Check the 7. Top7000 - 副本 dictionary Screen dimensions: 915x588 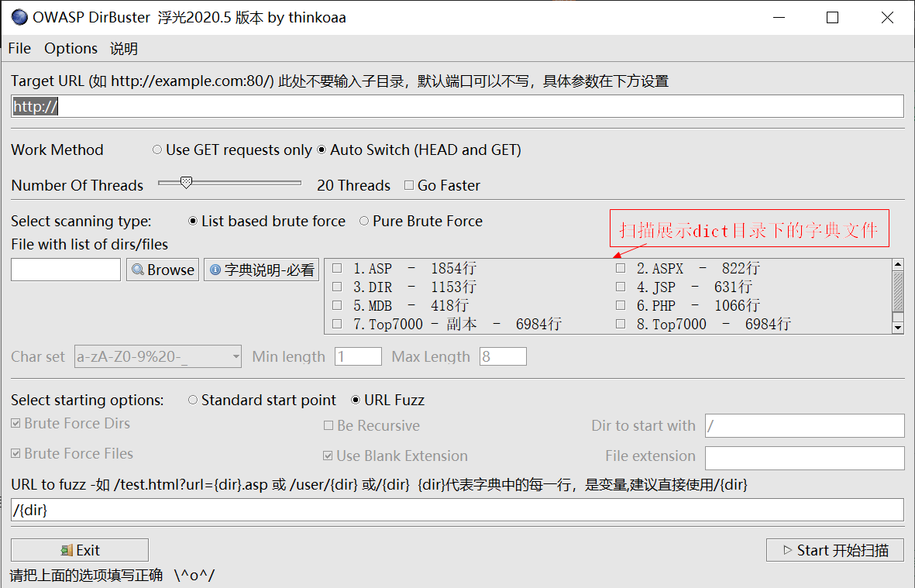(x=337, y=324)
